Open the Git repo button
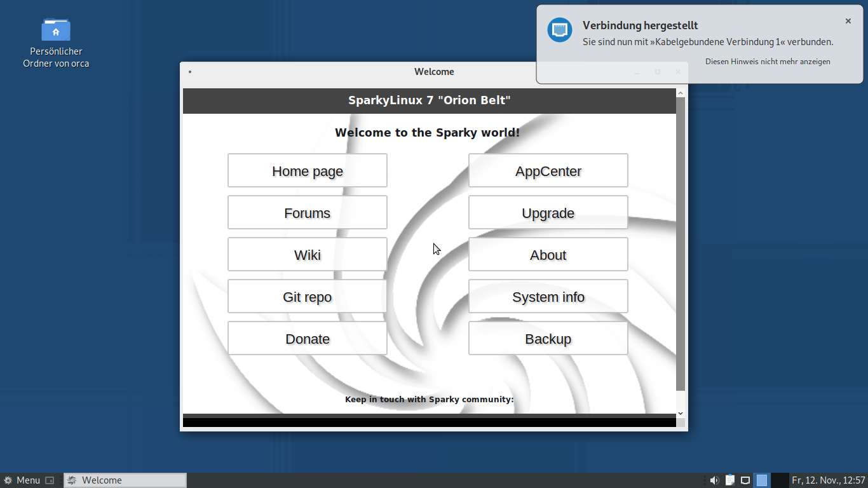Screen dimensions: 868x488 pyautogui.click(x=308, y=296)
